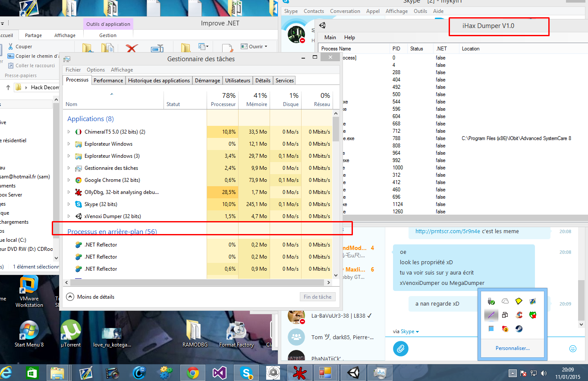Click the volume speaker icon in the system tray

[544, 373]
